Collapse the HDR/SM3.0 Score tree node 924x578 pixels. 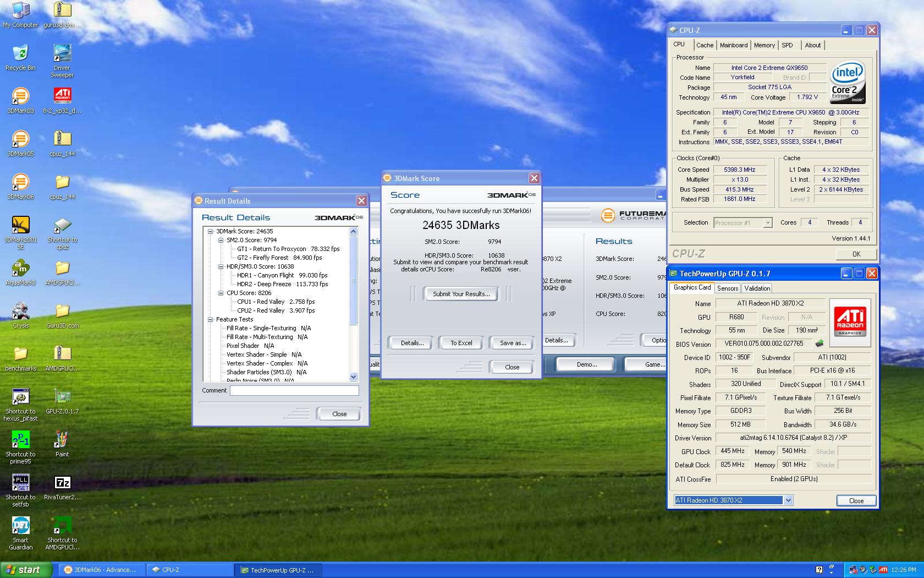point(221,266)
